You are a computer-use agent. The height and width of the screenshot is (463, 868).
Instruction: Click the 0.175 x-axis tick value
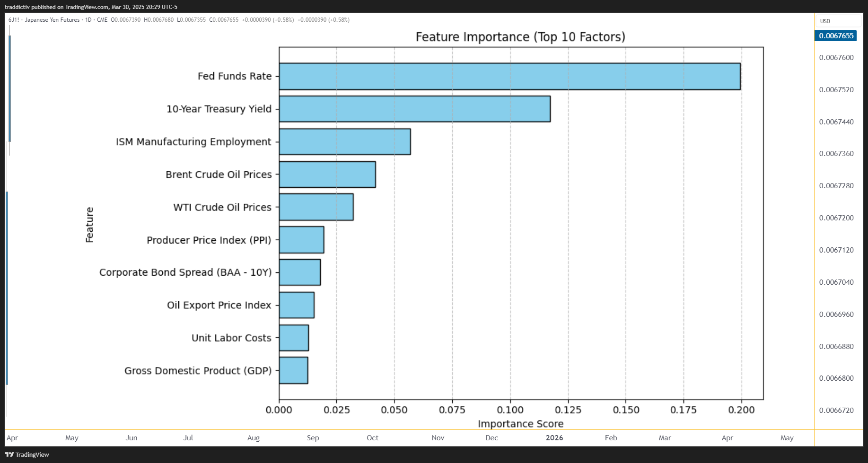[684, 410]
